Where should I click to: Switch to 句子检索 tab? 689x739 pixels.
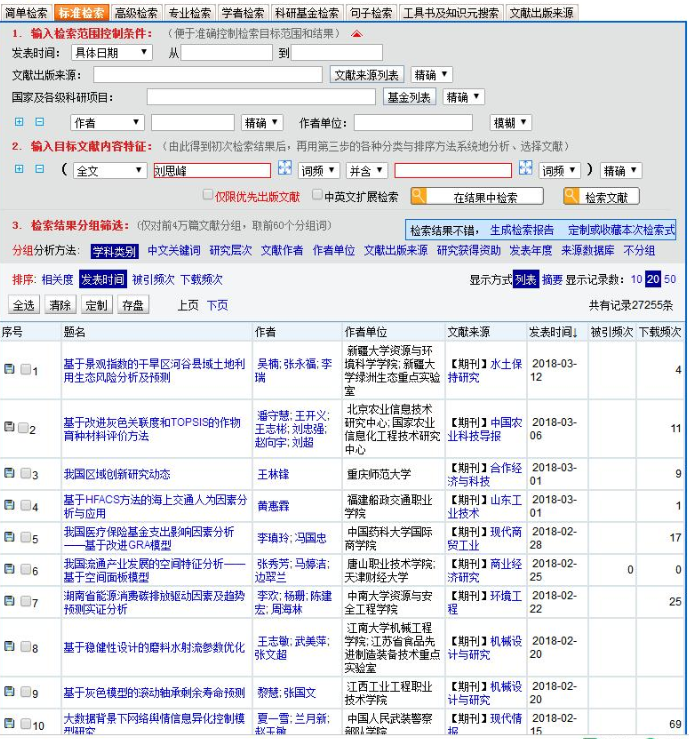[371, 13]
